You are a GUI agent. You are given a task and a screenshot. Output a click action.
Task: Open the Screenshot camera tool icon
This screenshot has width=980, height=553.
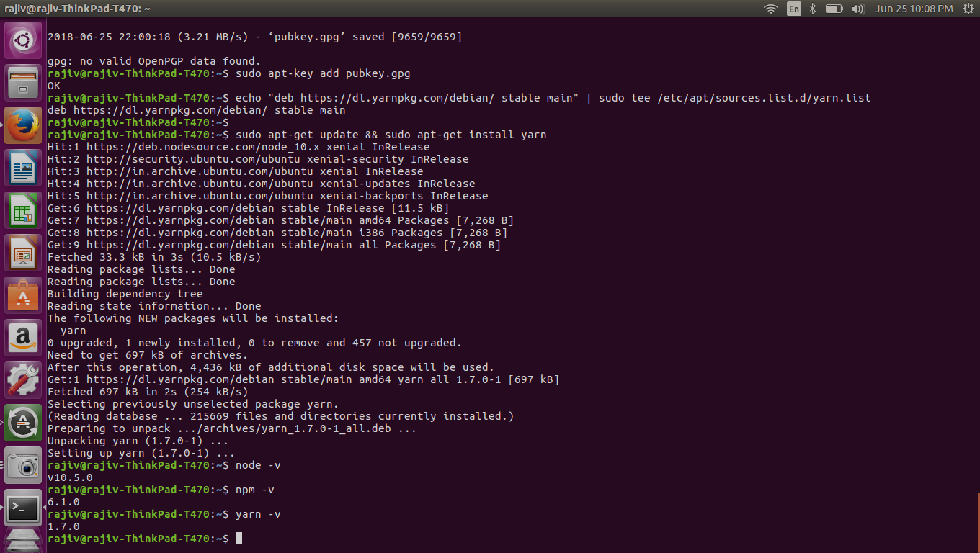(23, 465)
